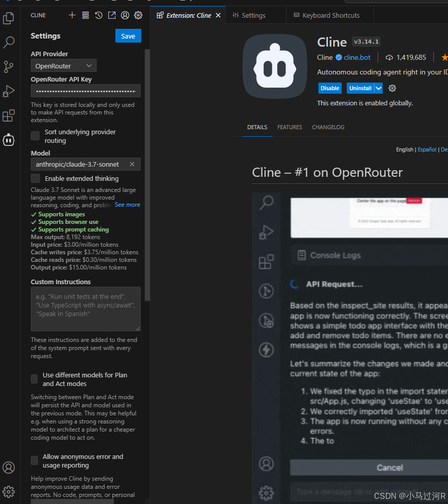Click the English language label
This screenshot has width=448, height=504.
404,149
